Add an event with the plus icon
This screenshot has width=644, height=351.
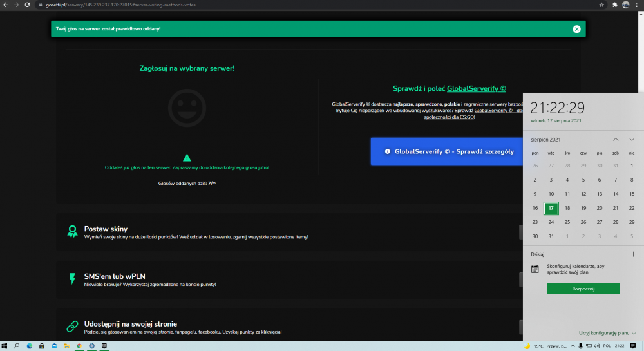633,254
